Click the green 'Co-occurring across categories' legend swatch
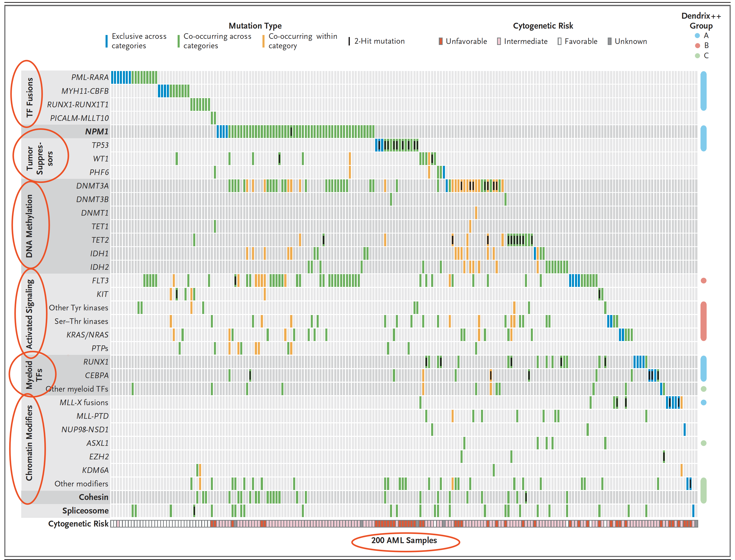 [x=178, y=41]
